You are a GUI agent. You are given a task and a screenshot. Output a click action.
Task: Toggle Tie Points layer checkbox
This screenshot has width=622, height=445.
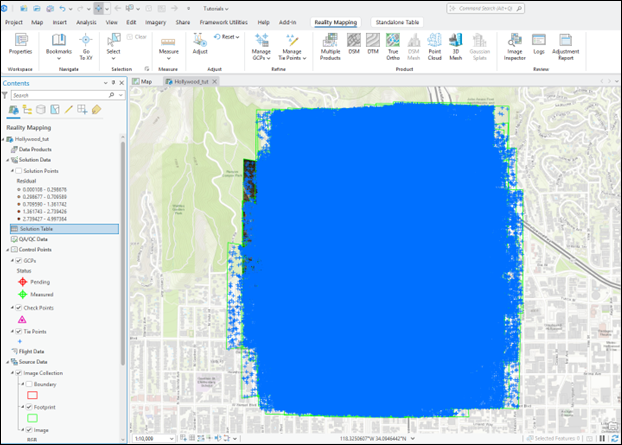[x=19, y=332]
